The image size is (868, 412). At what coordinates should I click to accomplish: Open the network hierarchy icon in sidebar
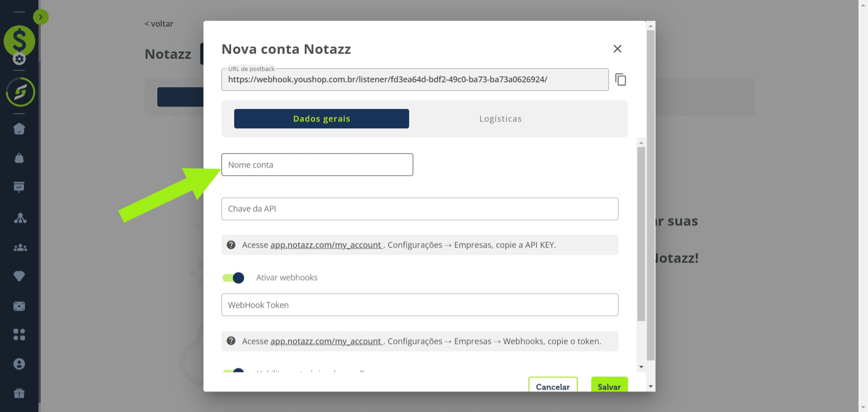tap(20, 218)
